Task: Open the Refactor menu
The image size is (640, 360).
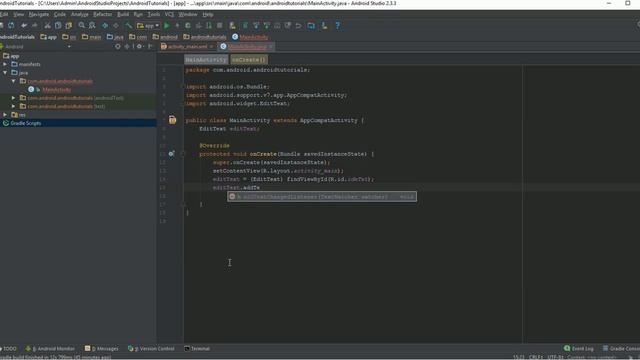Action: [x=102, y=14]
